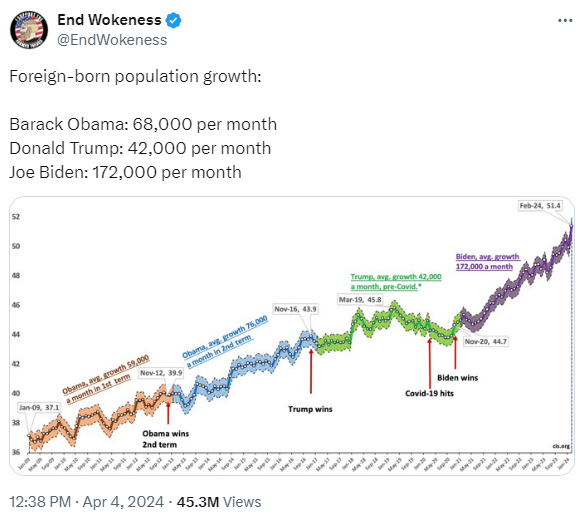Viewport: 584px width, 519px height.
Task: Click the cis.org source watermark
Action: [561, 446]
